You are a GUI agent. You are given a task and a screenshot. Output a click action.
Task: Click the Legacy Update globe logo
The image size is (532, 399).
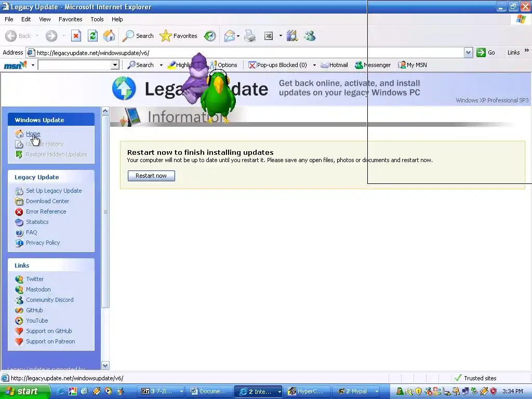coord(124,88)
